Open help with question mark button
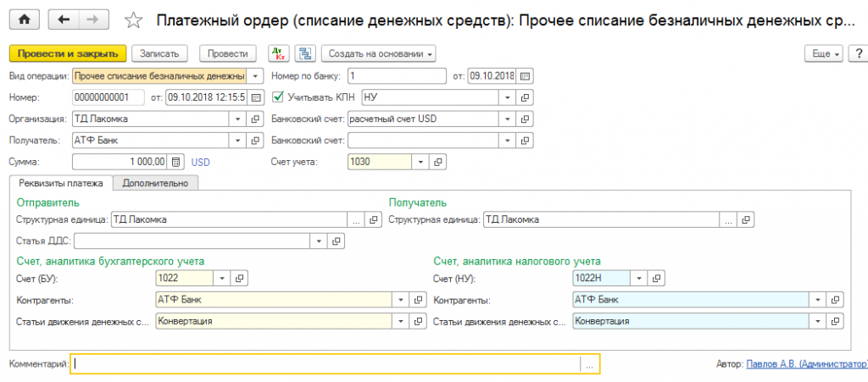Image resolution: width=868 pixels, height=382 pixels. pyautogui.click(x=860, y=53)
